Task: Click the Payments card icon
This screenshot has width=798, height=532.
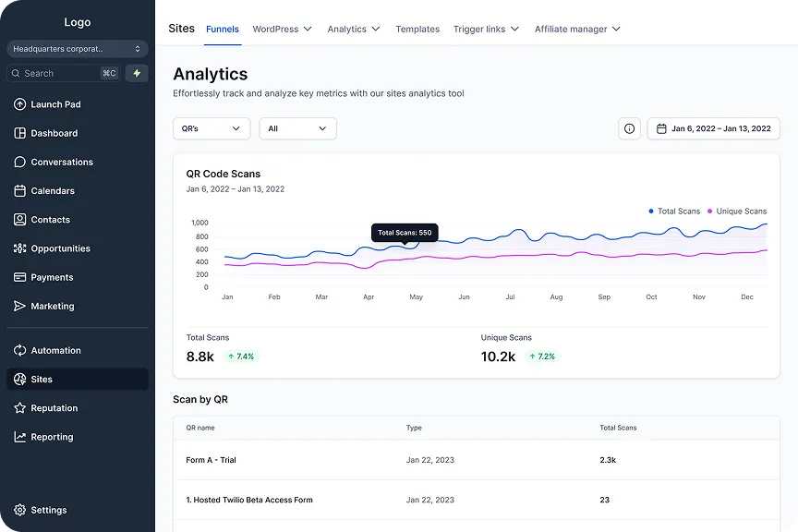Action: [19, 277]
